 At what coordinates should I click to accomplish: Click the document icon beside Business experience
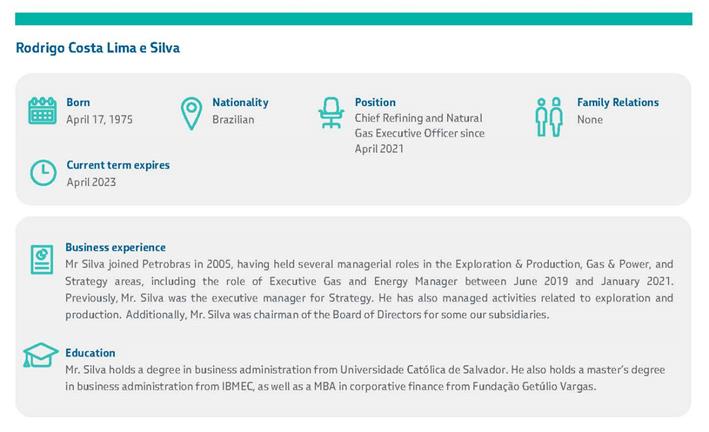click(x=41, y=259)
